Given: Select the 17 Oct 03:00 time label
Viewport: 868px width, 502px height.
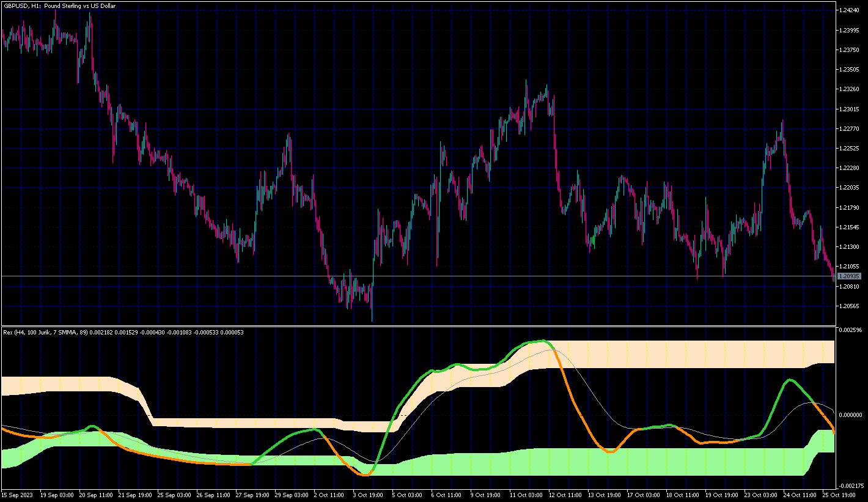Looking at the screenshot, I should pyautogui.click(x=644, y=495).
